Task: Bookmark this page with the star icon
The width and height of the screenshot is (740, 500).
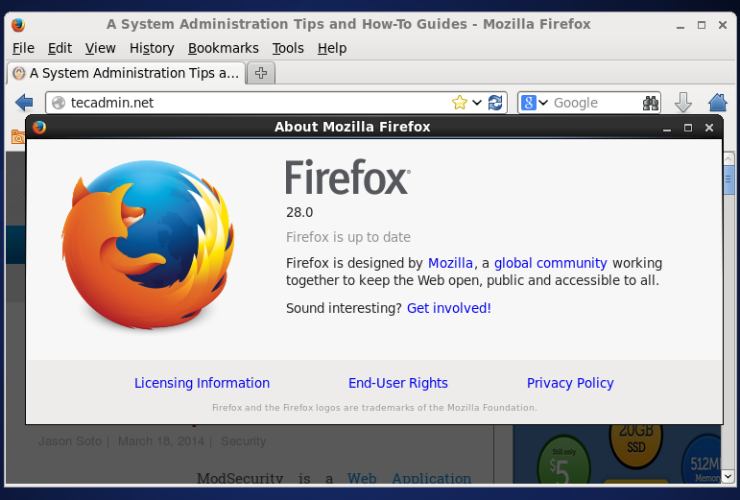Action: [x=459, y=102]
